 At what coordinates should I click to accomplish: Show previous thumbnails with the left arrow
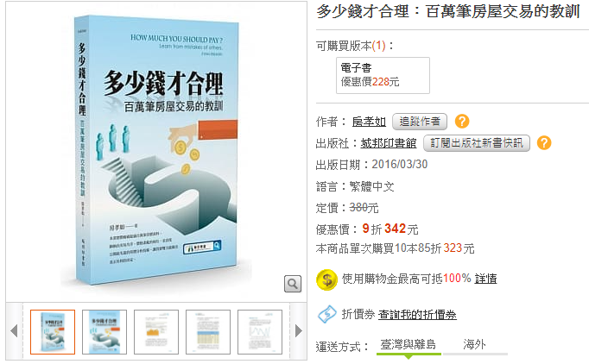click(x=15, y=331)
